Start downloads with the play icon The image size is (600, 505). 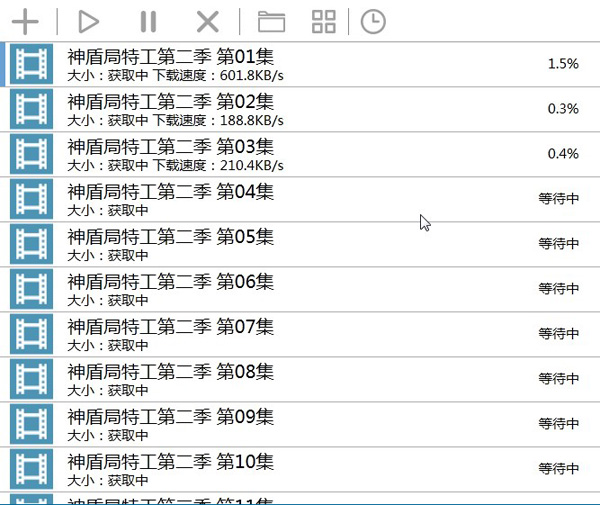pyautogui.click(x=89, y=22)
